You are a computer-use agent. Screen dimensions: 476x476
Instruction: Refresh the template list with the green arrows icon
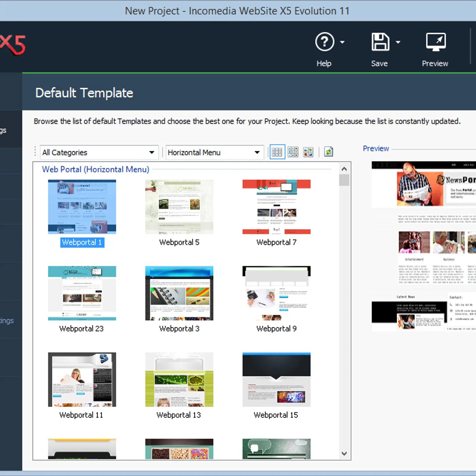pyautogui.click(x=328, y=152)
